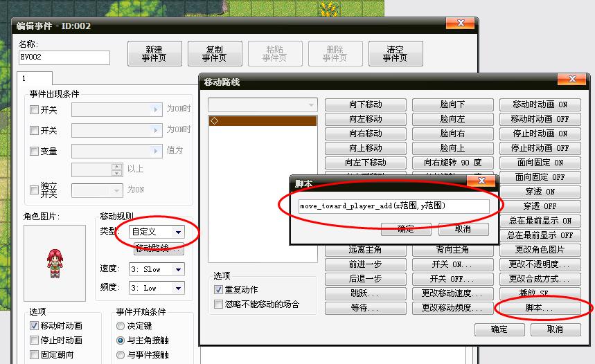
Task: Select 与主角接触 start condition
Action: 121,340
